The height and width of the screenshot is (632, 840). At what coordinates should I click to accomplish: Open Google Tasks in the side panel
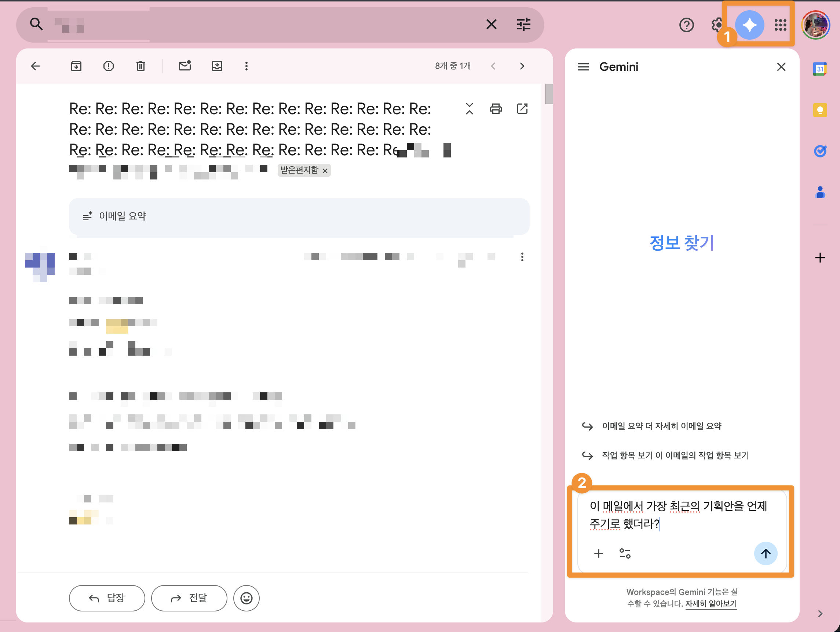tap(820, 151)
